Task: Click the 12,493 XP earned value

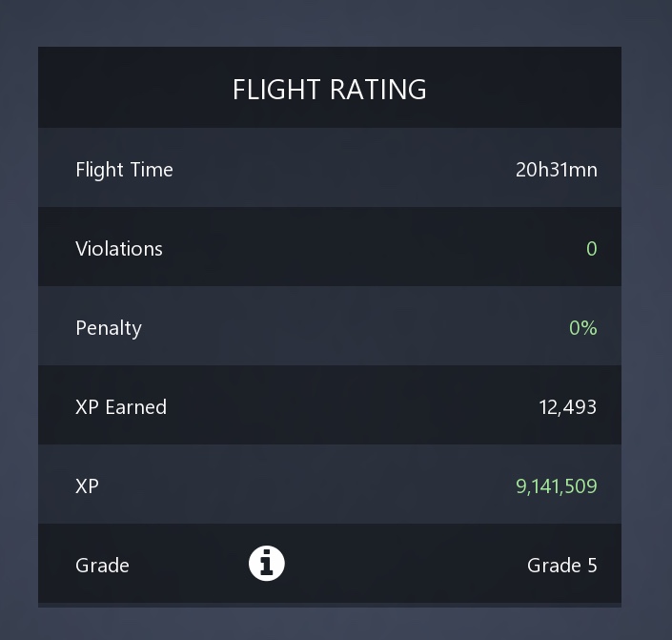Action: tap(567, 407)
